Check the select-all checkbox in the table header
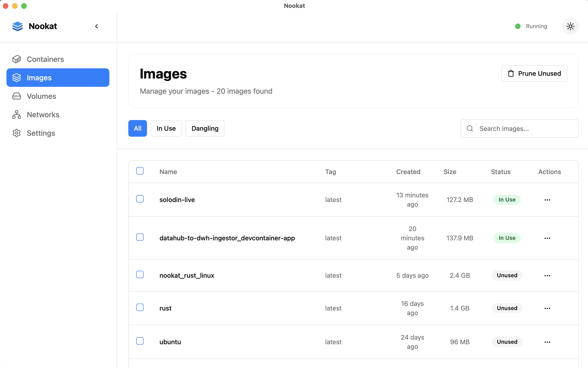 tap(140, 171)
